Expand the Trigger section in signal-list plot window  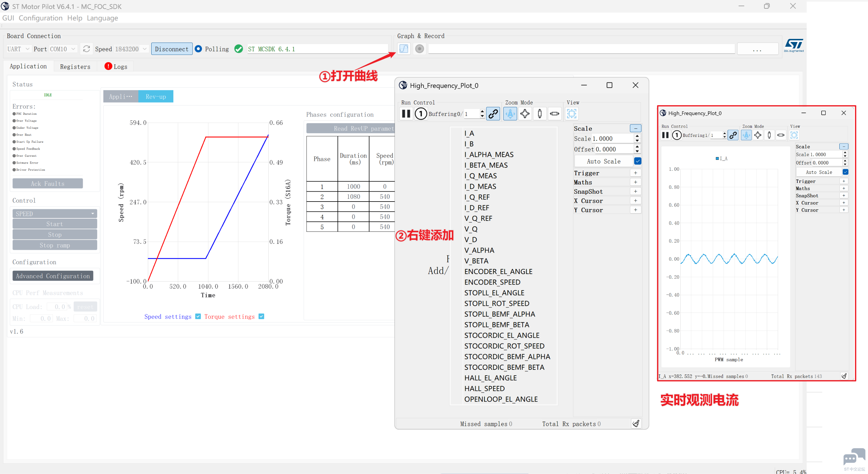point(636,173)
